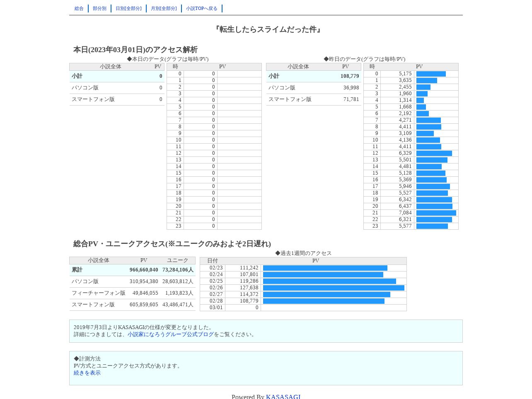Click hour 17 PV value 5,946
The image size is (532, 399).
(405, 186)
